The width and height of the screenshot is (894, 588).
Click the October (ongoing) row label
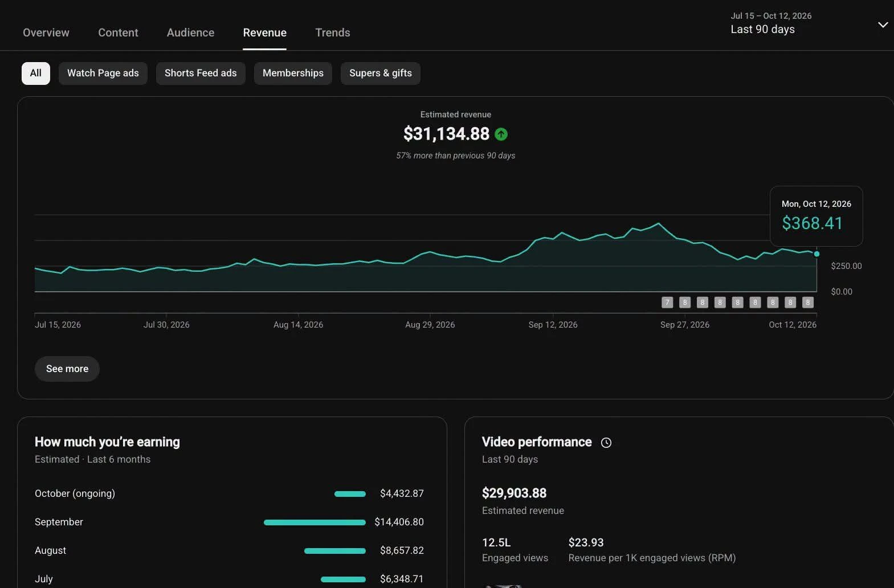[x=75, y=493]
